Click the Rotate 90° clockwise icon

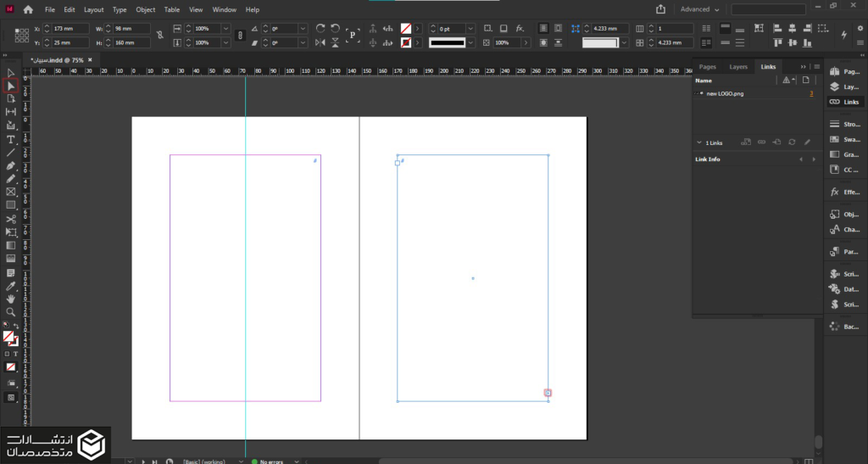pos(320,28)
